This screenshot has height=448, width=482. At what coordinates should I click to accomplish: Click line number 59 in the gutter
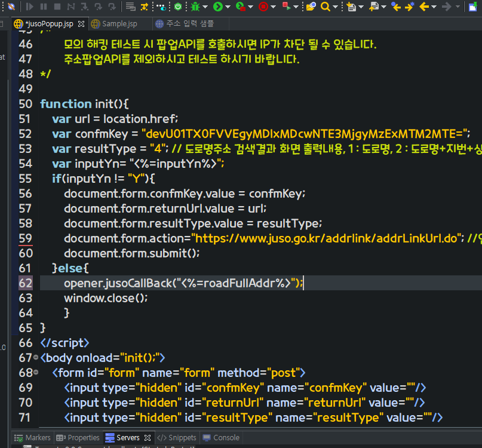click(26, 238)
